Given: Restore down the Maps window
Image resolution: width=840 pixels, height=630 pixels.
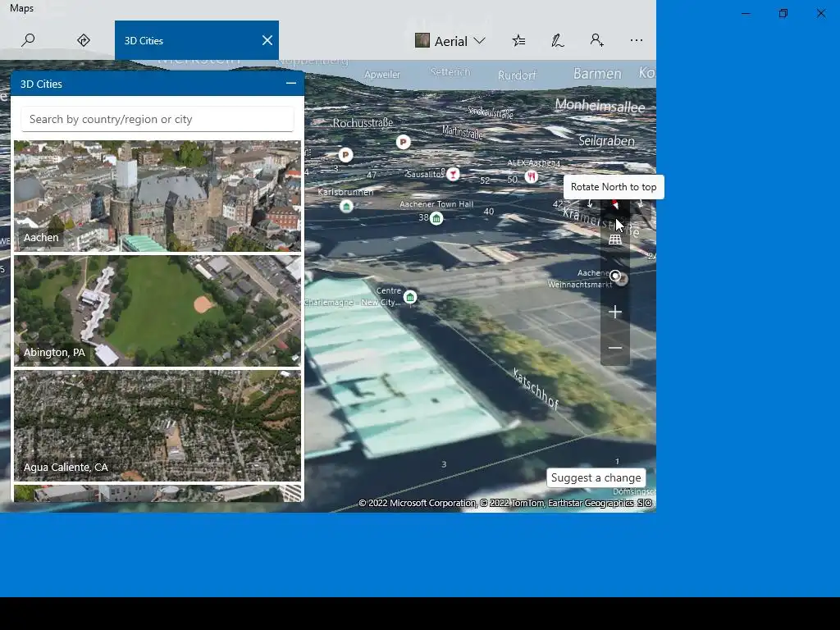Looking at the screenshot, I should pyautogui.click(x=783, y=13).
